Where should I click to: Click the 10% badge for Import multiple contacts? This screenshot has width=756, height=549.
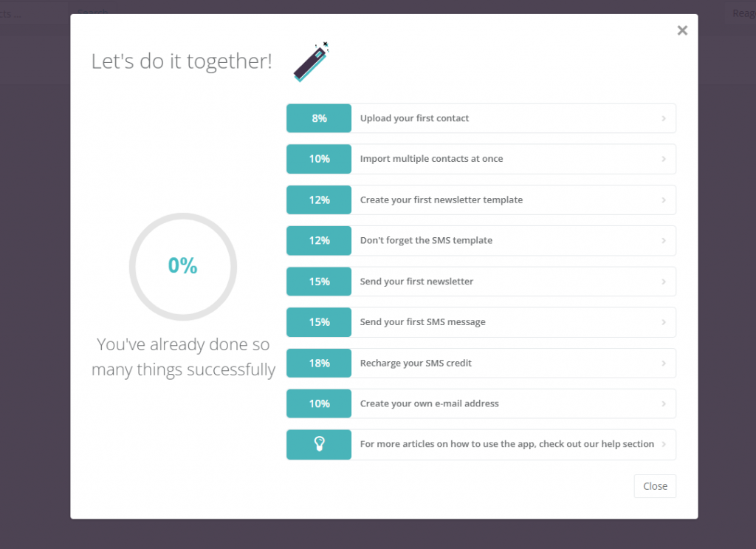(x=319, y=159)
